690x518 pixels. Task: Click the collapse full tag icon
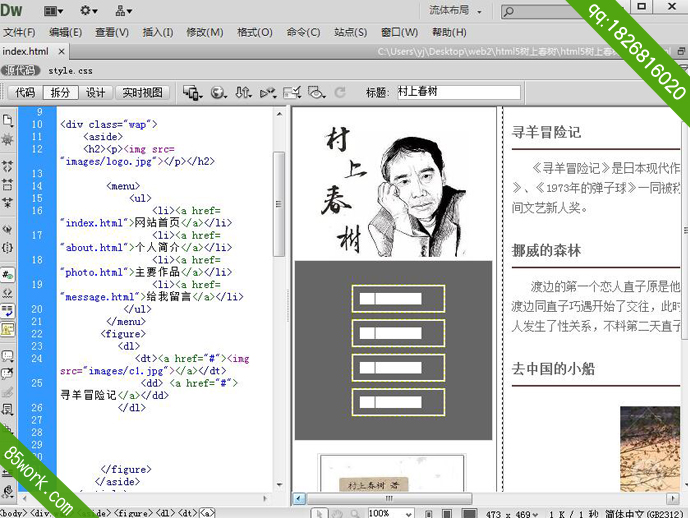click(7, 166)
